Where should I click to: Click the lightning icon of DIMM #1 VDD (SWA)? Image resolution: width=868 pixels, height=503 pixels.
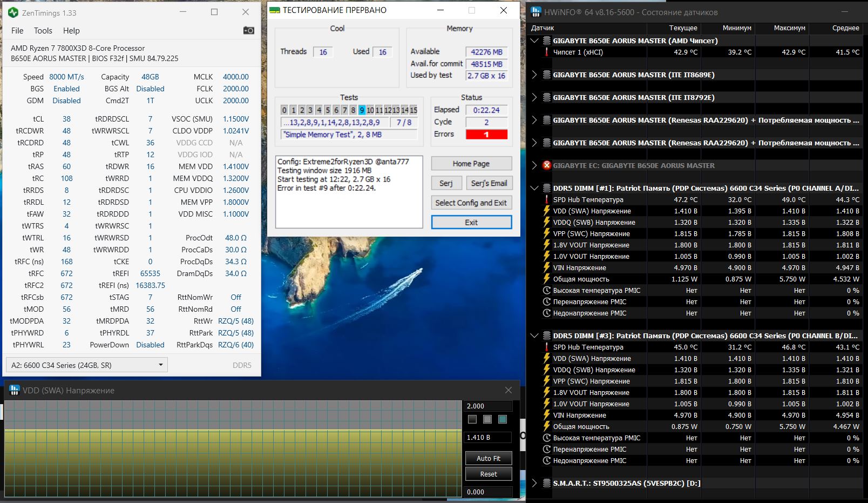[x=546, y=211]
